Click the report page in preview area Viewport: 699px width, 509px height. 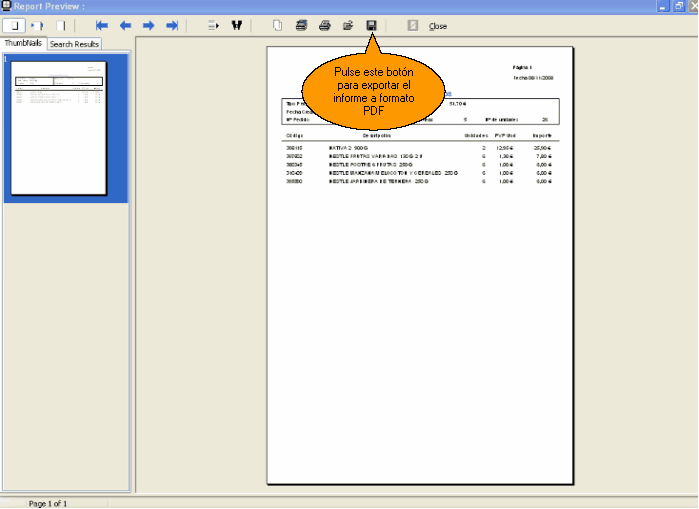coord(421,300)
